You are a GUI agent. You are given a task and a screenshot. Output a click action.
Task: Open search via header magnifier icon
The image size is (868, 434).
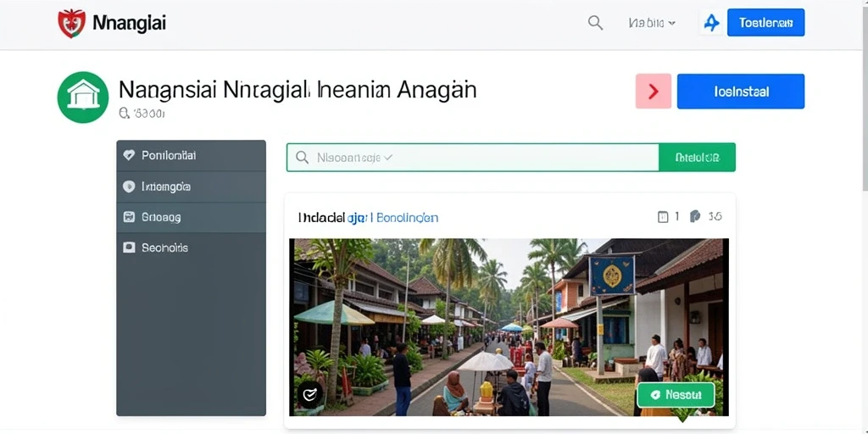tap(595, 23)
